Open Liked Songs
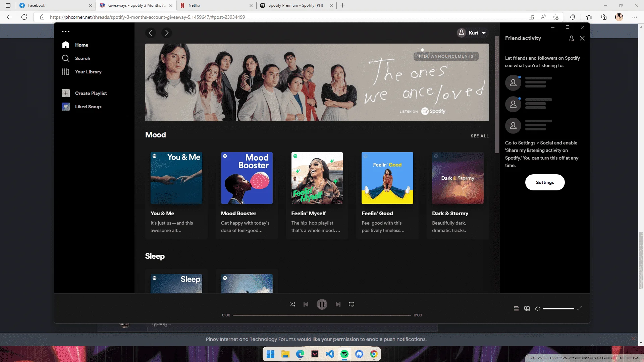The image size is (644, 362). coord(82,107)
